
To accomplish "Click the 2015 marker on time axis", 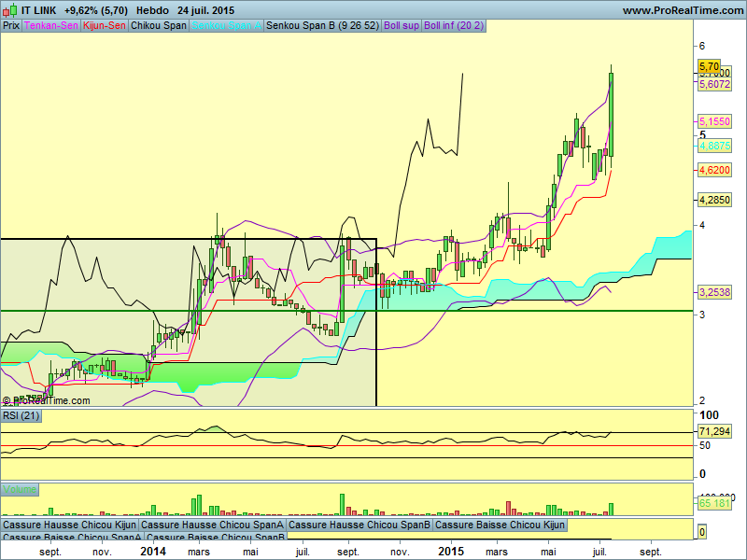I will click(451, 552).
